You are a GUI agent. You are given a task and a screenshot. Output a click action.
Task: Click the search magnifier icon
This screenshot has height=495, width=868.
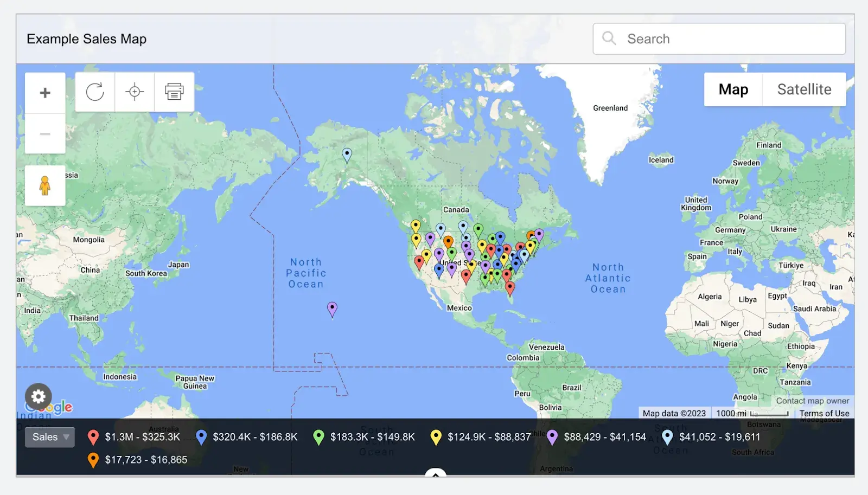click(609, 38)
